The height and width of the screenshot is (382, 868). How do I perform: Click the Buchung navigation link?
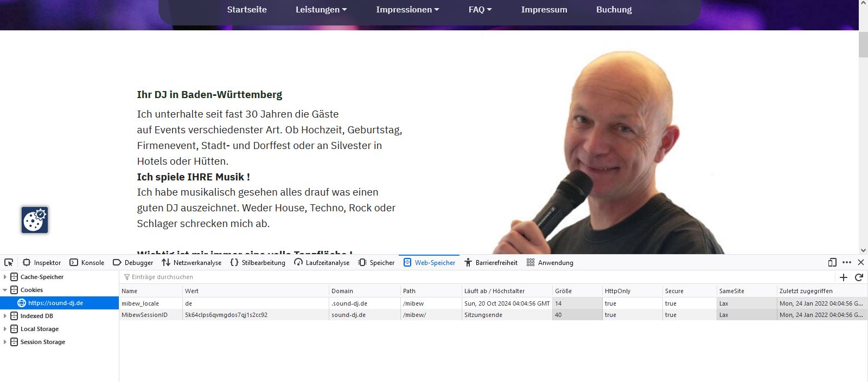pos(614,10)
